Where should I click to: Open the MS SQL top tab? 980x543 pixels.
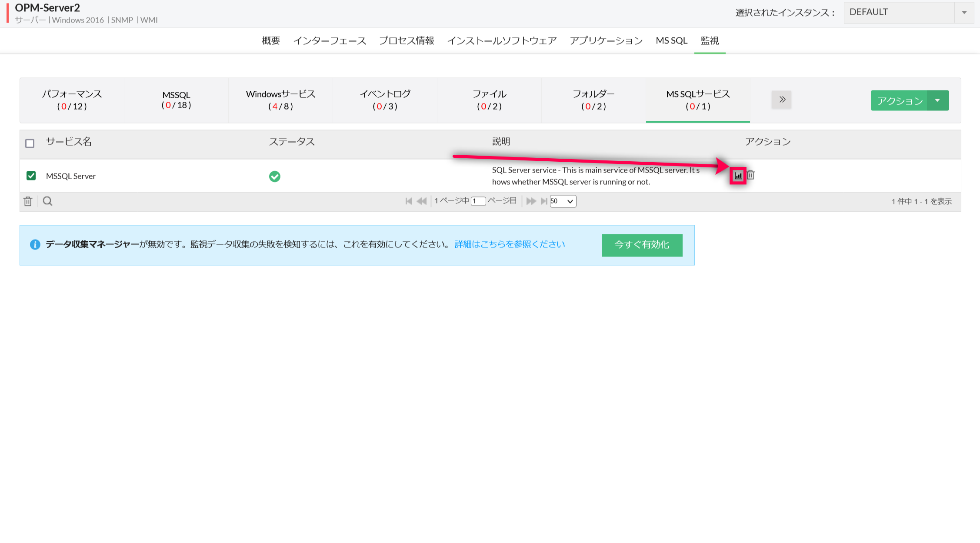[x=671, y=41]
